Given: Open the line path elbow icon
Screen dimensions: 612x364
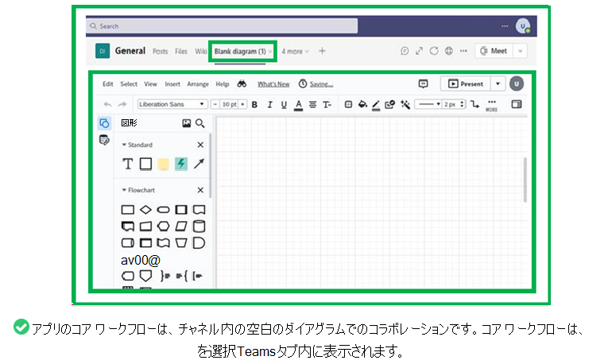Looking at the screenshot, I should point(474,104).
